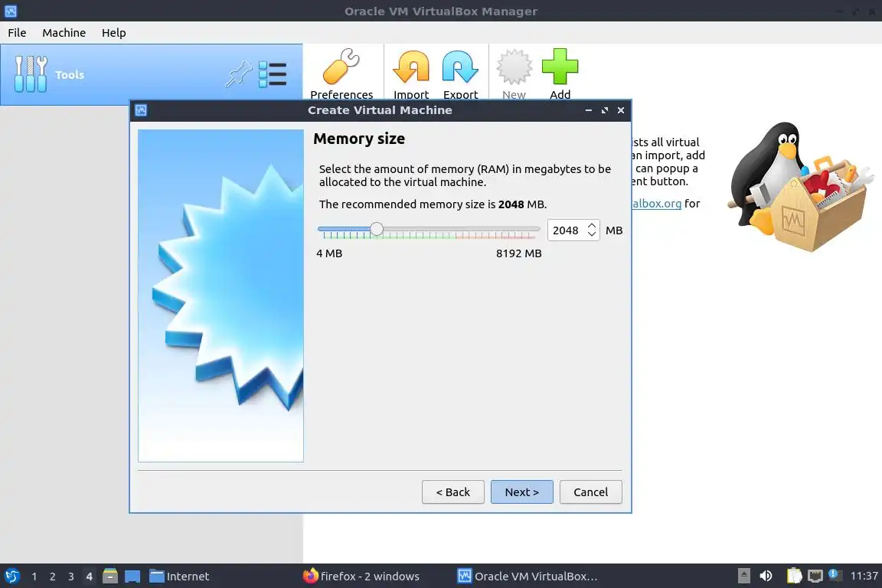Open the start menu in taskbar
882x588 pixels.
(x=11, y=577)
